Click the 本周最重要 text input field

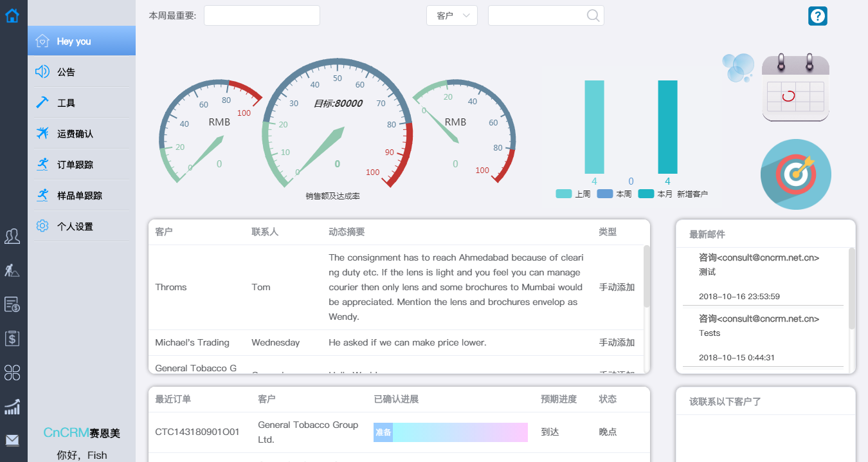262,15
